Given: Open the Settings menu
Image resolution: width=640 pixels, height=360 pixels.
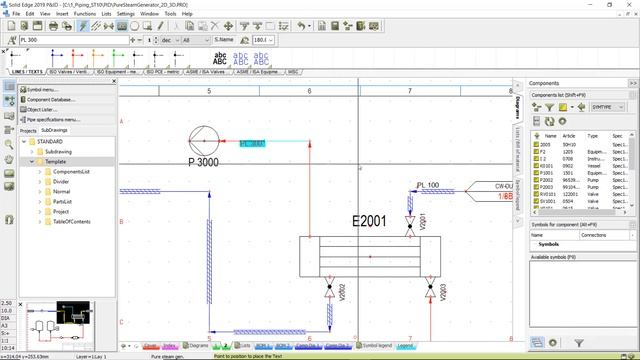Looking at the screenshot, I should (x=125, y=14).
